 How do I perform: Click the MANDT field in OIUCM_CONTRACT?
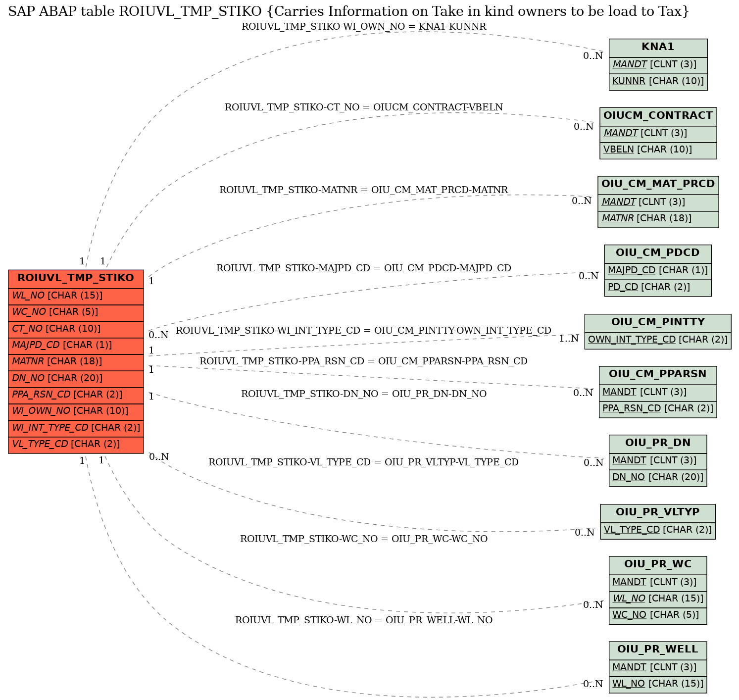(x=658, y=133)
